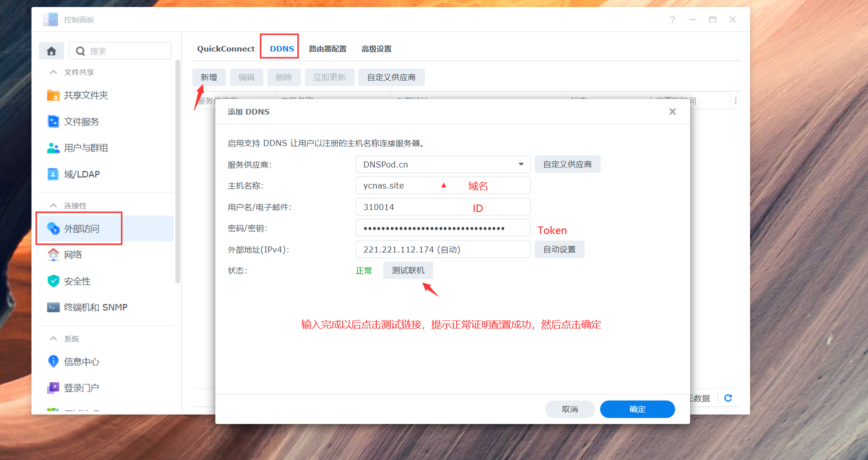This screenshot has height=460, width=868.
Task: Open Domain/LDAP icon (域/LDAP)
Action: tap(53, 174)
